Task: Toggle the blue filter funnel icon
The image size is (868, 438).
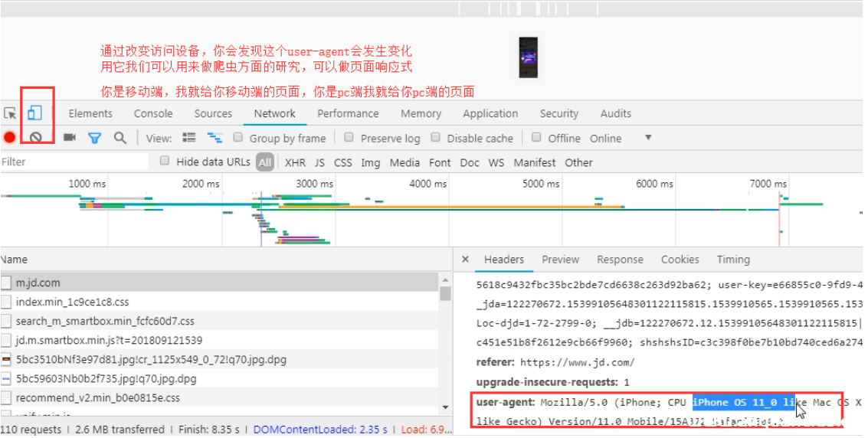Action: (x=95, y=139)
